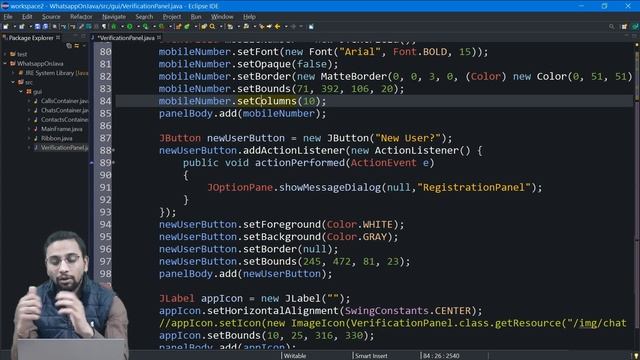
Task: Select the Package Explorer view tab
Action: point(31,38)
